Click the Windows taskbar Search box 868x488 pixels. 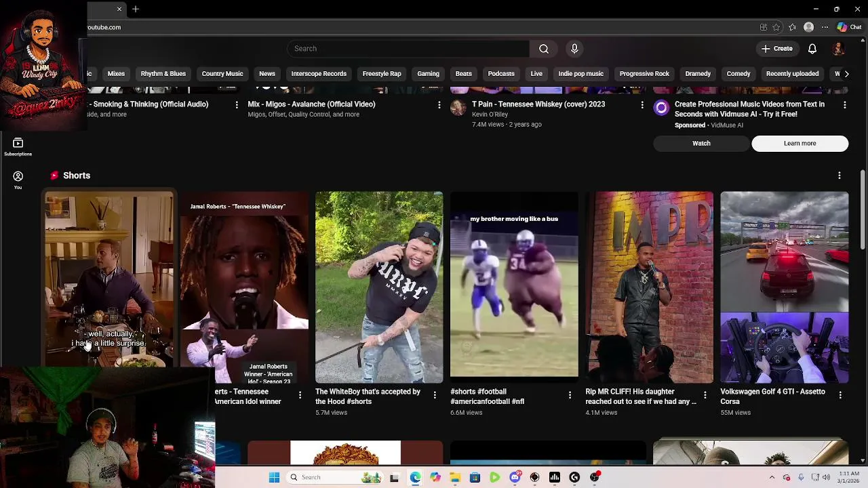tap(335, 478)
